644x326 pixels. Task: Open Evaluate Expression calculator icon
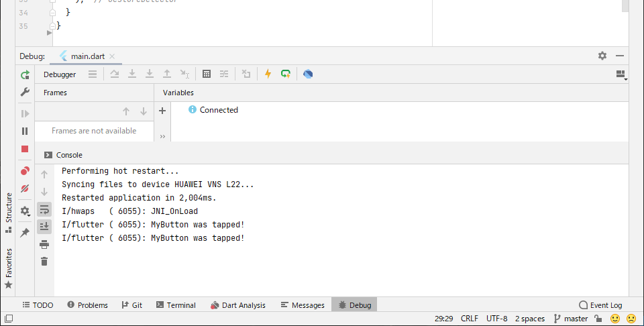point(207,74)
